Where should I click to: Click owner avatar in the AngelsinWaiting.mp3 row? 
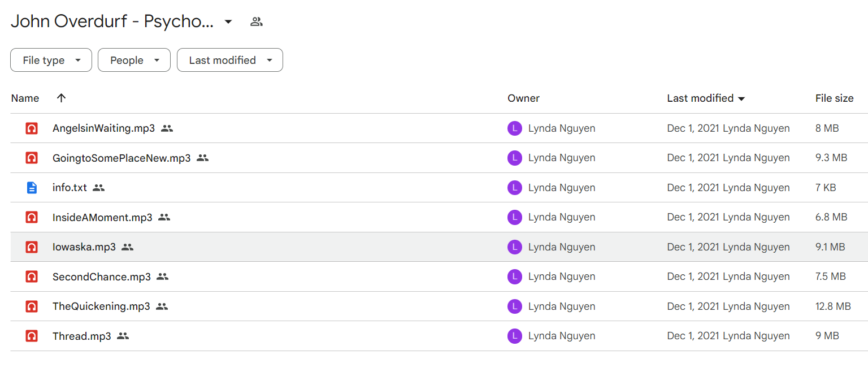tap(514, 128)
